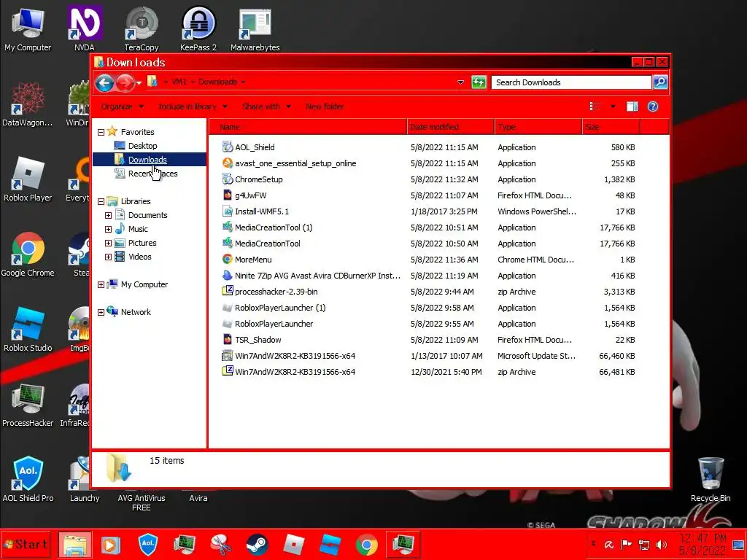Click network tray icon
747x560 pixels.
pos(643,544)
